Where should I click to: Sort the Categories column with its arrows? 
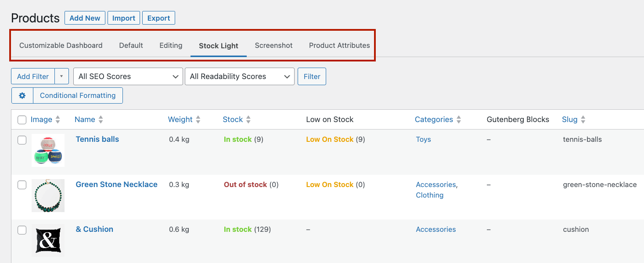[459, 119]
